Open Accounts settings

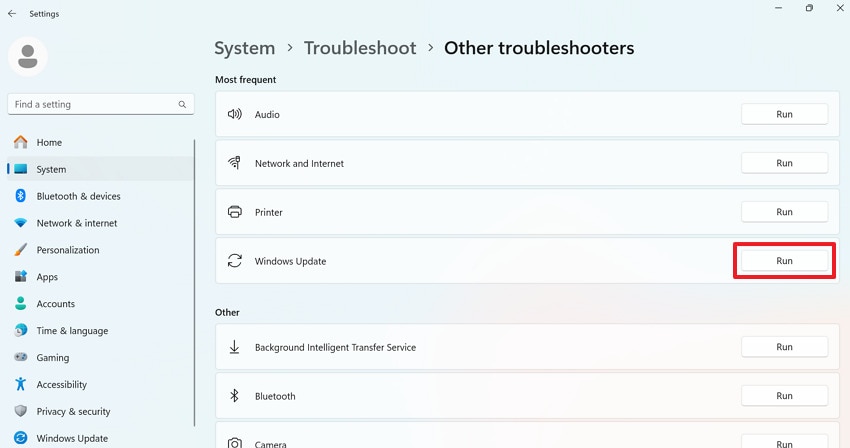(x=101, y=303)
